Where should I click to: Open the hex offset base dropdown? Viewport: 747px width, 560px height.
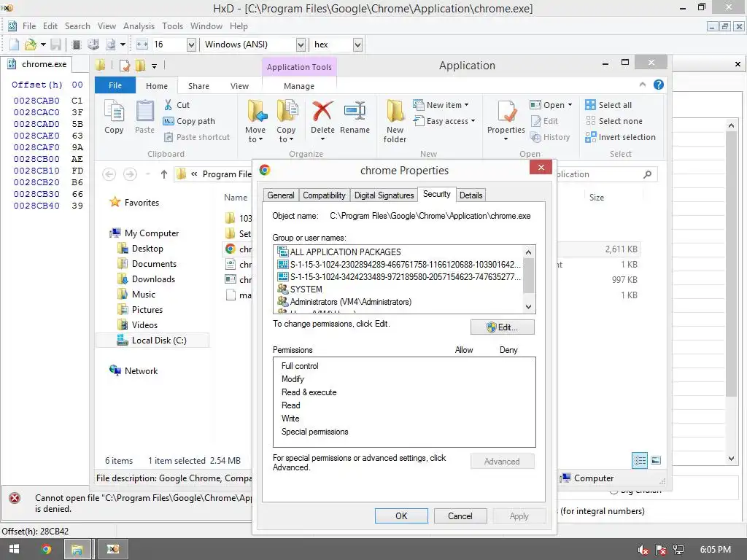click(x=357, y=44)
